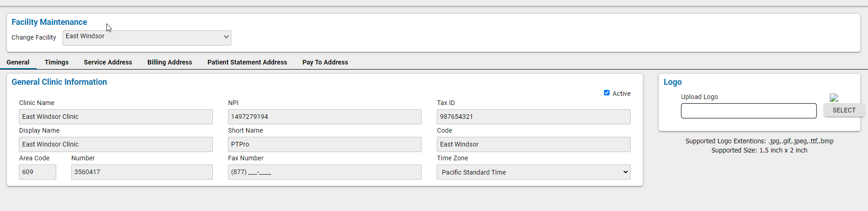The image size is (868, 211).
Task: Expand the Time Zone dropdown
Action: coord(534,172)
